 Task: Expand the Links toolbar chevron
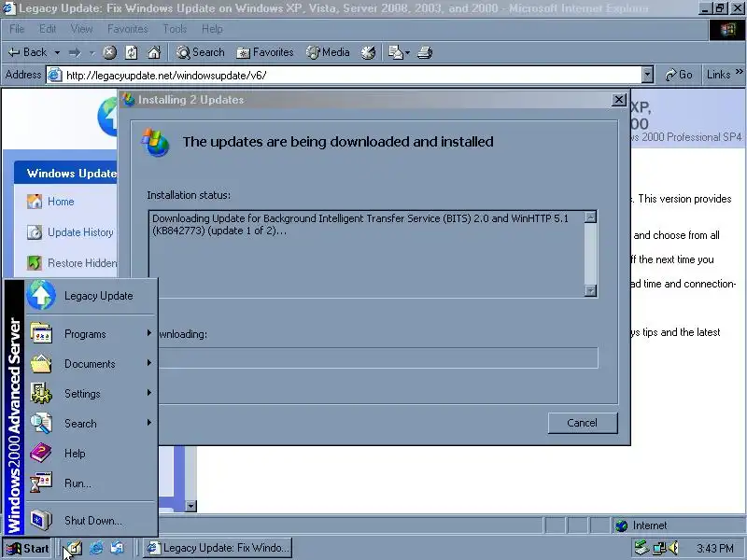point(740,72)
